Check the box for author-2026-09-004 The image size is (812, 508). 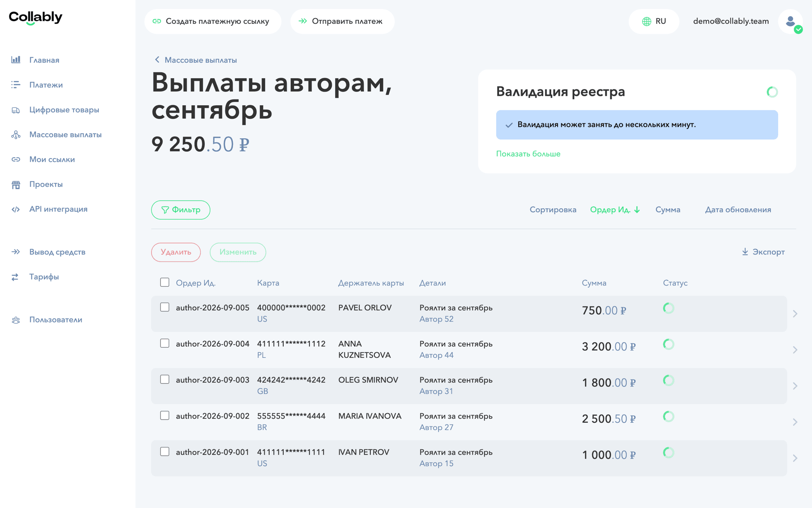pos(165,343)
